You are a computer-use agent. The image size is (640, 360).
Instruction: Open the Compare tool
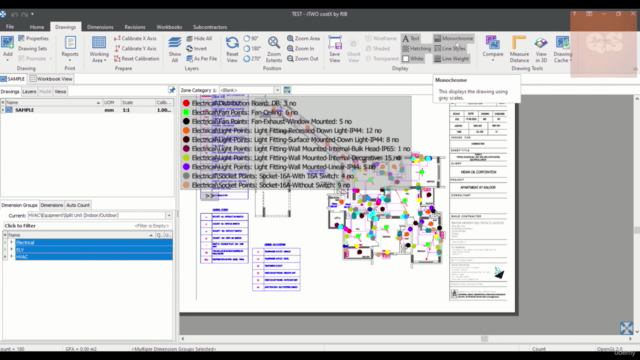(493, 47)
